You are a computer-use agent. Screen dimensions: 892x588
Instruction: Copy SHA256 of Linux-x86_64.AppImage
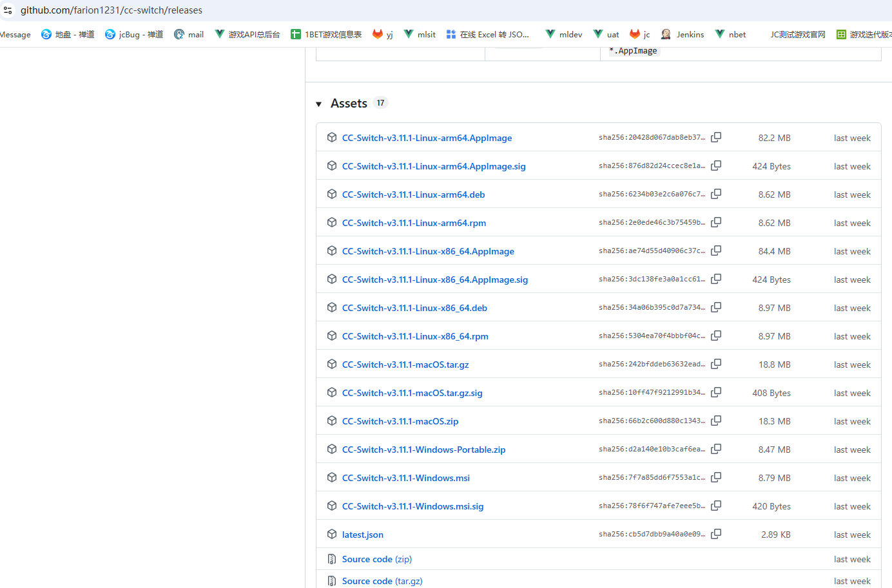(716, 251)
